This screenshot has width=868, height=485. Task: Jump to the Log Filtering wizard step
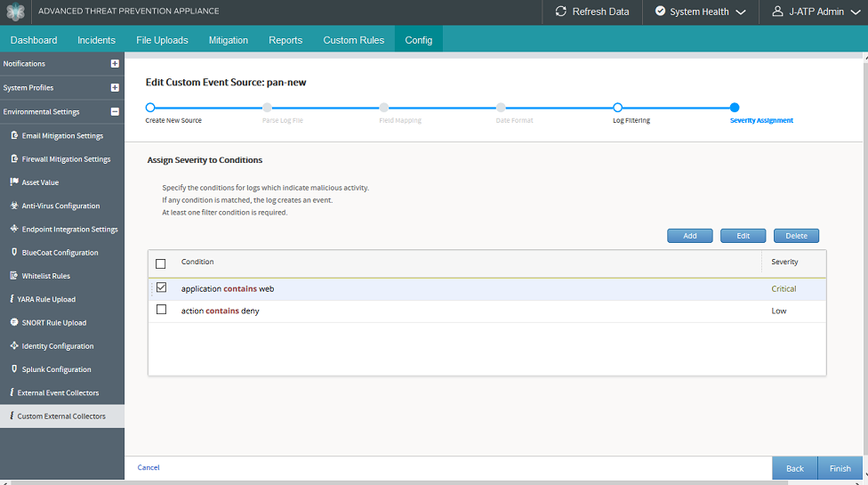pyautogui.click(x=617, y=108)
